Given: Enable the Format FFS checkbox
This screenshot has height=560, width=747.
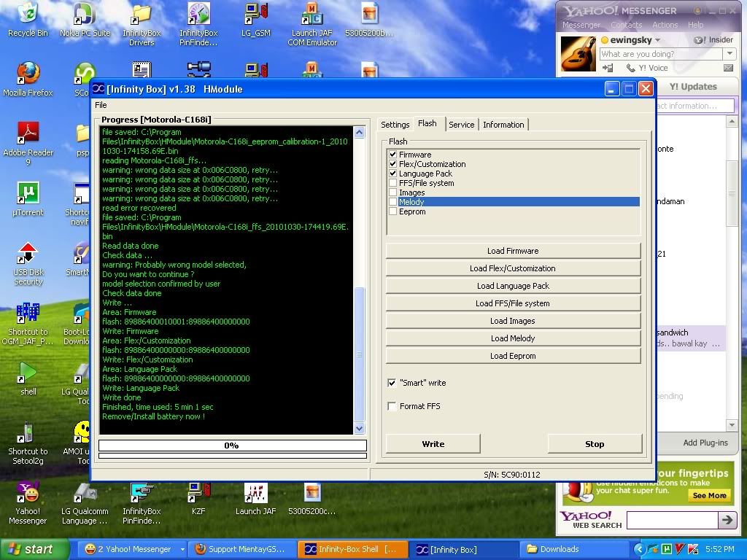Looking at the screenshot, I should pos(392,406).
